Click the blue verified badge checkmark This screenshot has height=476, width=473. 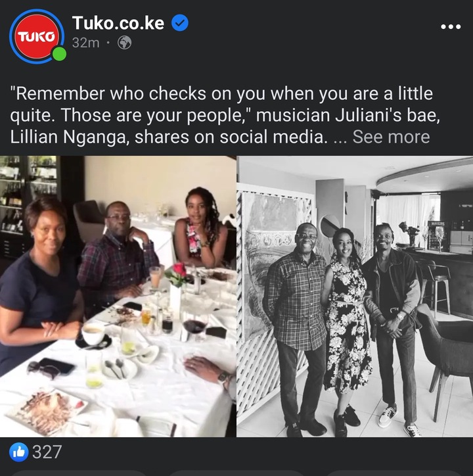(180, 23)
